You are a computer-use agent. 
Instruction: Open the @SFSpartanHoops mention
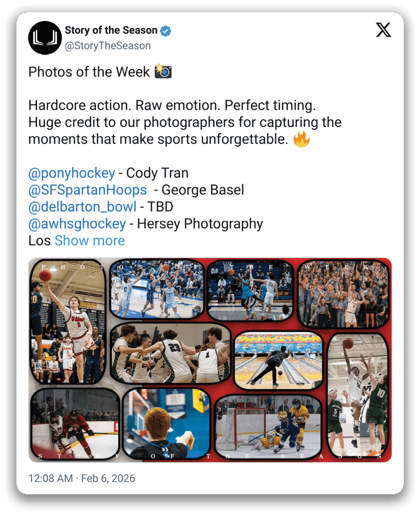point(88,190)
